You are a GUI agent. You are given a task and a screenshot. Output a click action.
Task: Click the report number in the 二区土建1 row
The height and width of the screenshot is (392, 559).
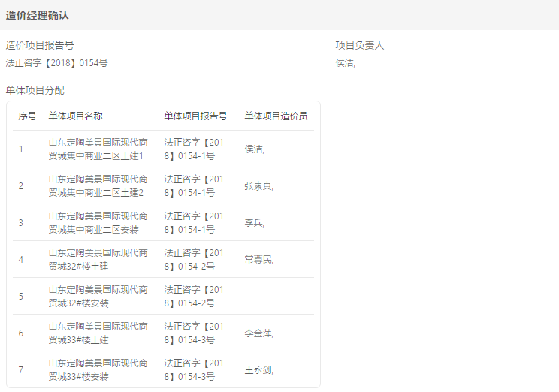click(x=194, y=149)
